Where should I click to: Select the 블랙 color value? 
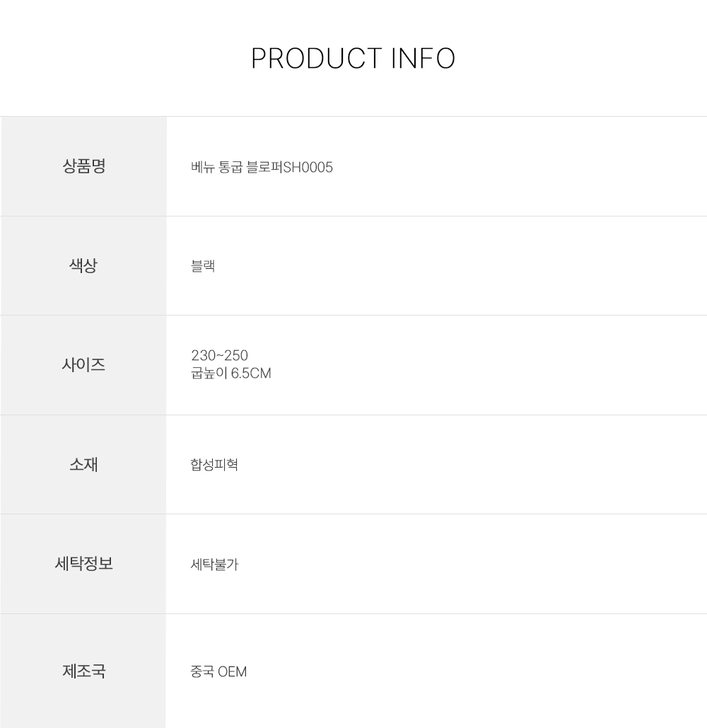203,267
